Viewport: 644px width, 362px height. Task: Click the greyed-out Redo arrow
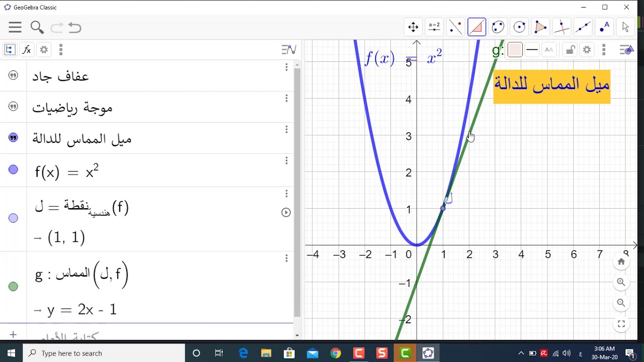point(57,27)
